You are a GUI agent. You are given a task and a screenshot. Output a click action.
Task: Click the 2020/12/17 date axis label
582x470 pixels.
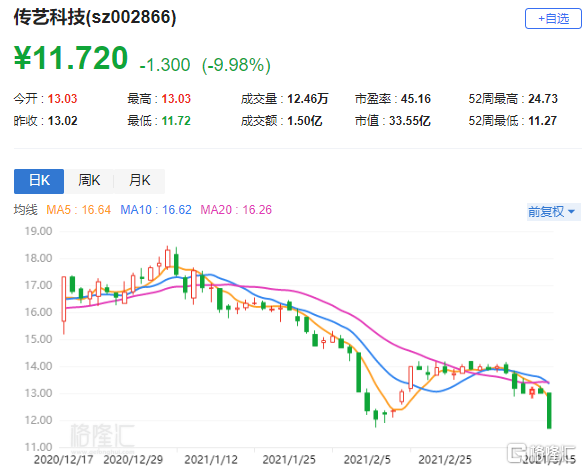[x=63, y=460]
